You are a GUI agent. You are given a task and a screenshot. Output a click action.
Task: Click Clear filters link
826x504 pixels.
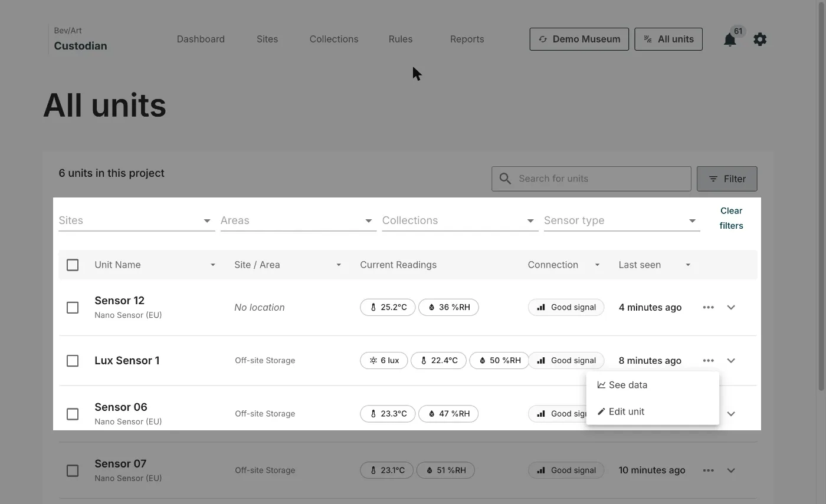pos(731,218)
